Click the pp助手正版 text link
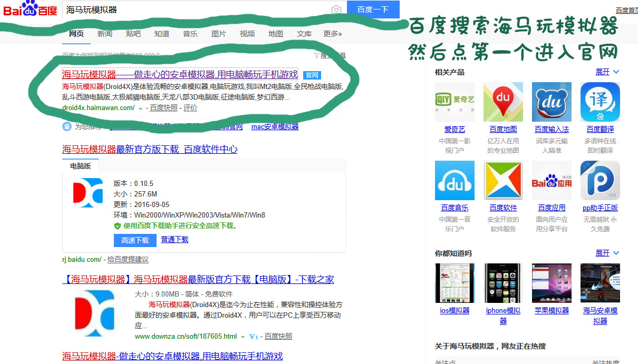638x364 pixels. pos(600,208)
